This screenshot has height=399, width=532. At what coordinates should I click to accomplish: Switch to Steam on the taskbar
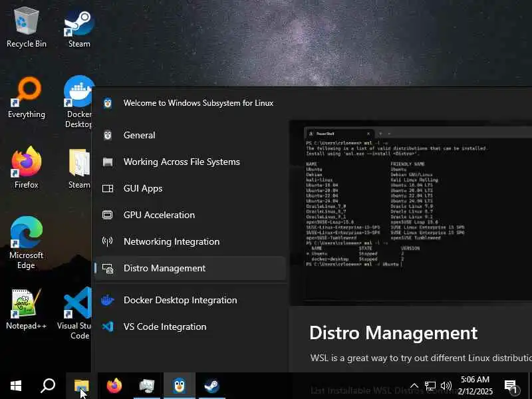(211, 386)
